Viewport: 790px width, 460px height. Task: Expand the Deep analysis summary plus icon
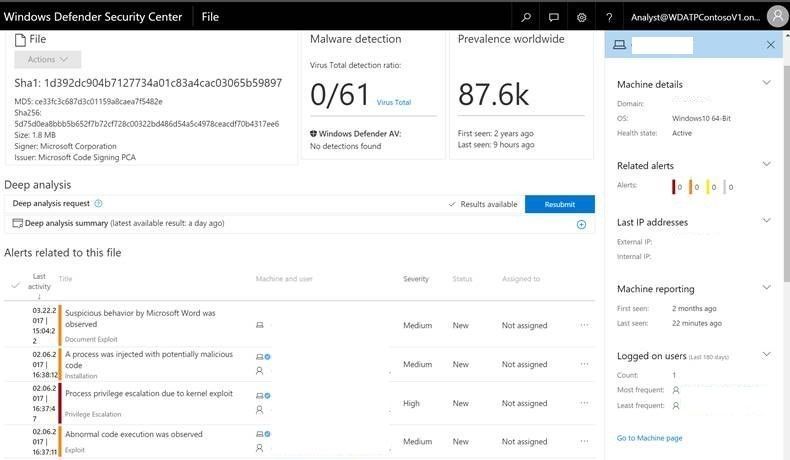click(x=581, y=224)
